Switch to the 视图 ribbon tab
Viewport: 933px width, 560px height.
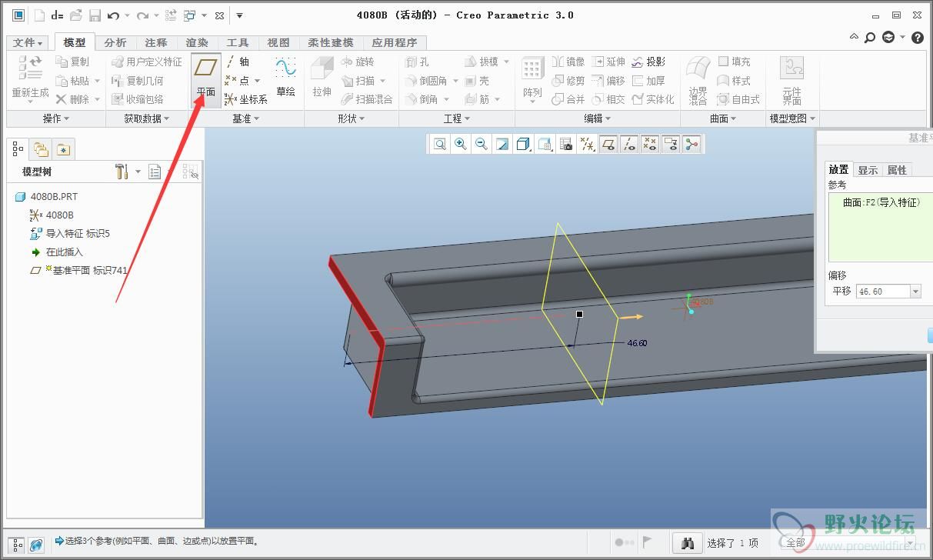(x=278, y=42)
